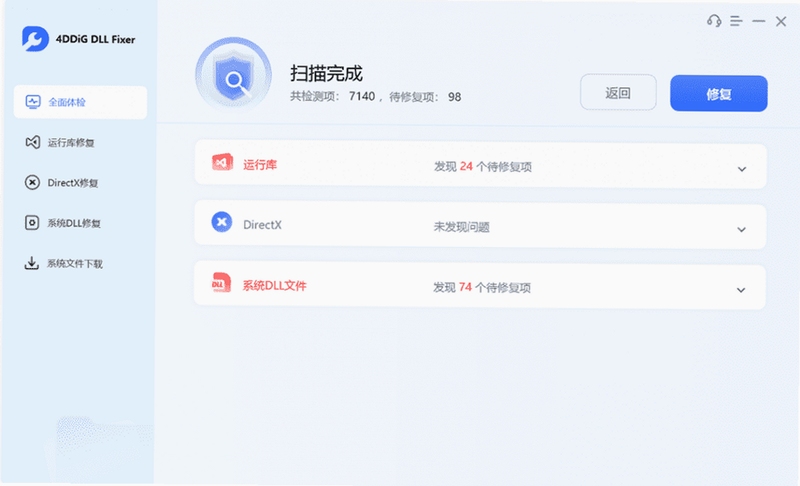Click the 返回 button
The width and height of the screenshot is (800, 486).
618,92
